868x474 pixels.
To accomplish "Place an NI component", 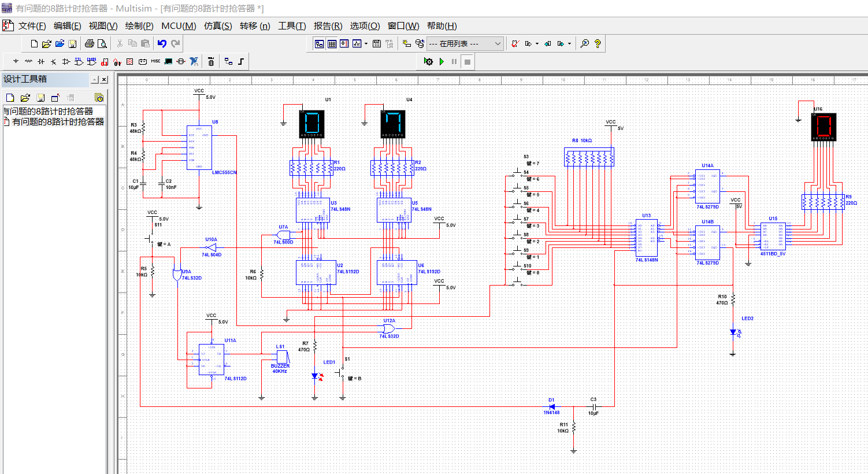I will point(194,61).
